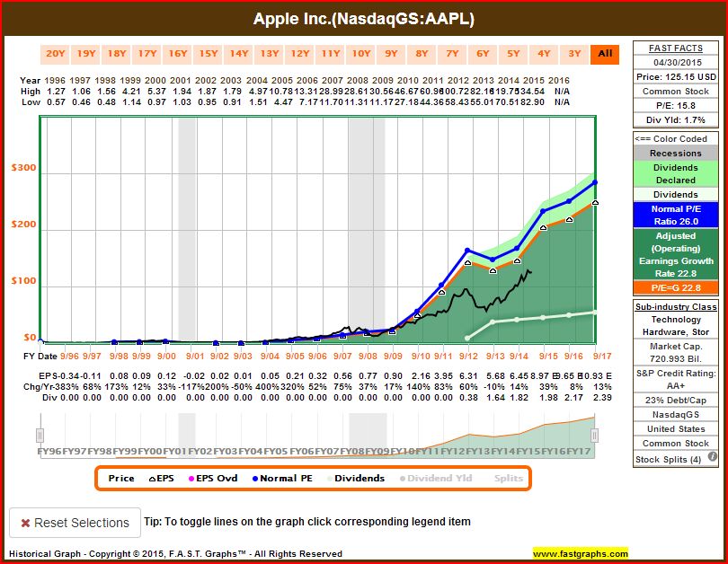Select the All time range tab
The width and height of the screenshot is (728, 564).
pyautogui.click(x=605, y=54)
